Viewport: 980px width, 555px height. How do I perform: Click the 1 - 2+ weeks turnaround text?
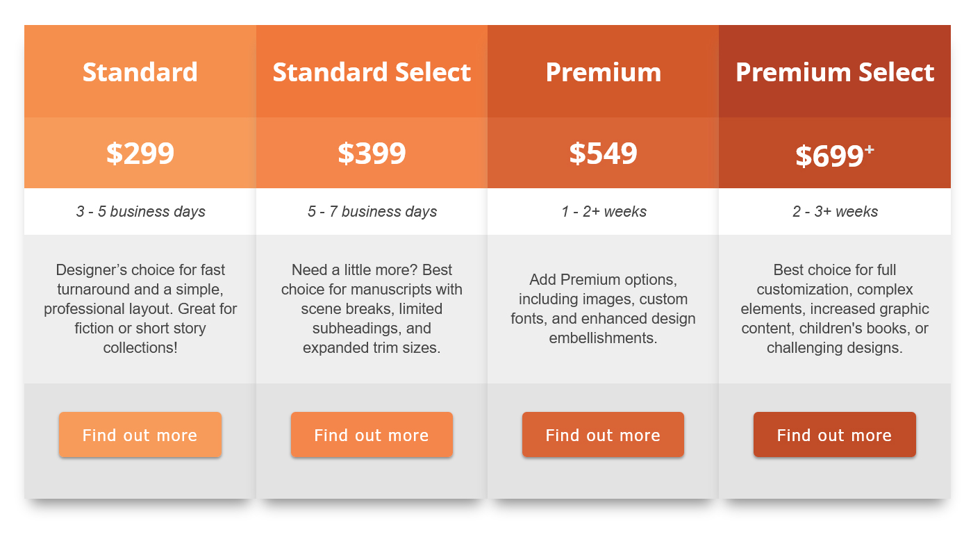point(603,212)
